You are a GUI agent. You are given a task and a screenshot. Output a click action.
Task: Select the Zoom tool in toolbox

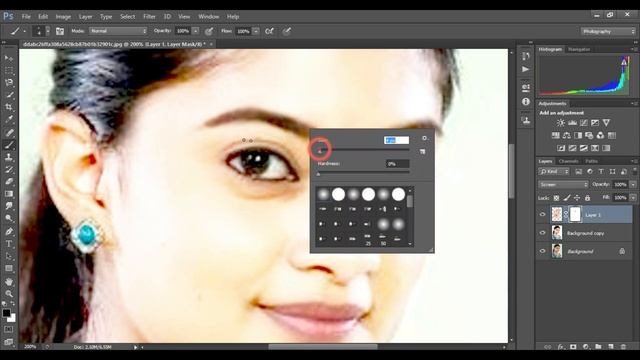pos(9,293)
